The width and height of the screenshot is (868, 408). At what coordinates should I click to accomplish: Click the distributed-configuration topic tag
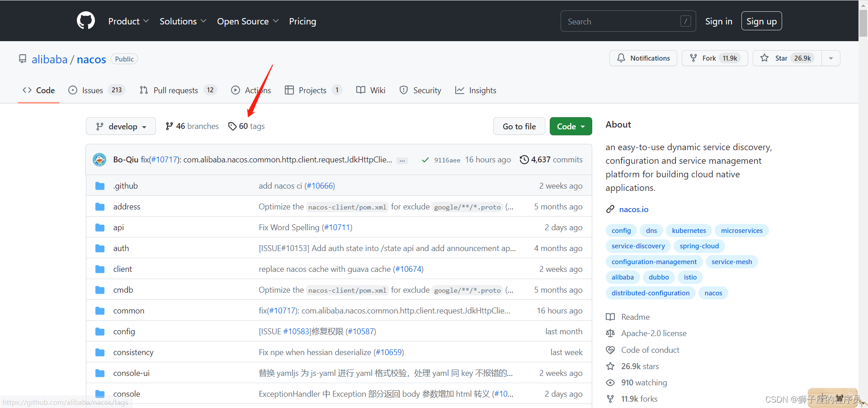[x=651, y=293]
